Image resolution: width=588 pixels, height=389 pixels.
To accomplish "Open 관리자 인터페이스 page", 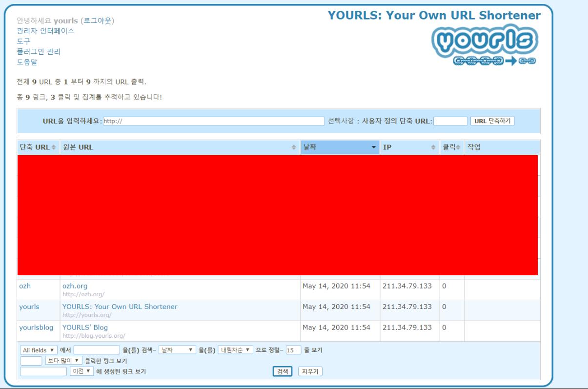I will [45, 31].
